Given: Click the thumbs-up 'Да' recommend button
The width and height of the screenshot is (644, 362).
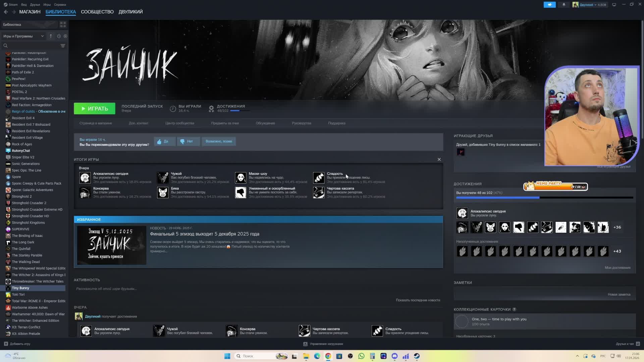Looking at the screenshot, I should coord(164,141).
